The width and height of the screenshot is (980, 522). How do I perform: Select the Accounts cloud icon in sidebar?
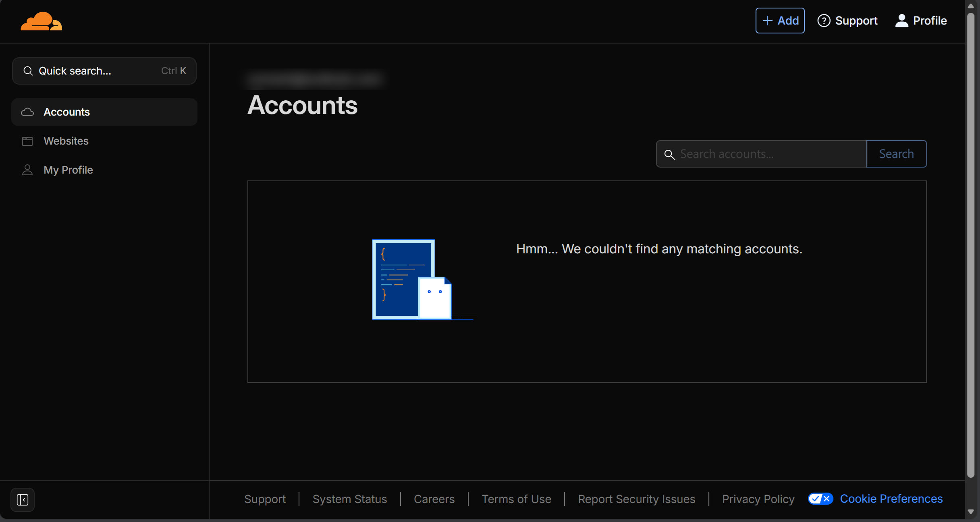tap(27, 112)
